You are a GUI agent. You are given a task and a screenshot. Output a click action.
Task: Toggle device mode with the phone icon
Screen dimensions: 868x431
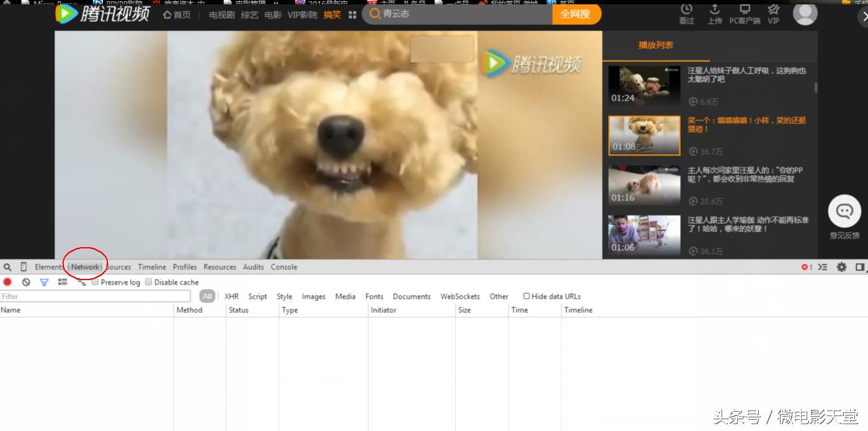coord(24,267)
